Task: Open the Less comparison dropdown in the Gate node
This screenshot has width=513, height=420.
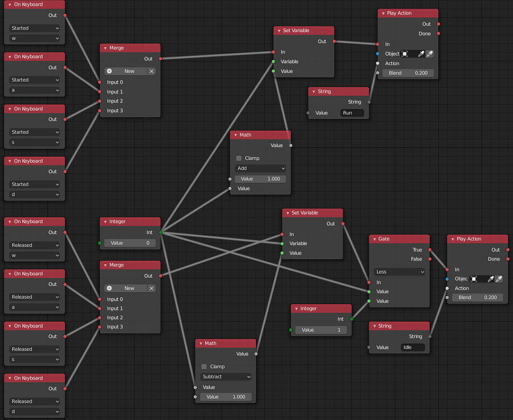Action: point(399,272)
